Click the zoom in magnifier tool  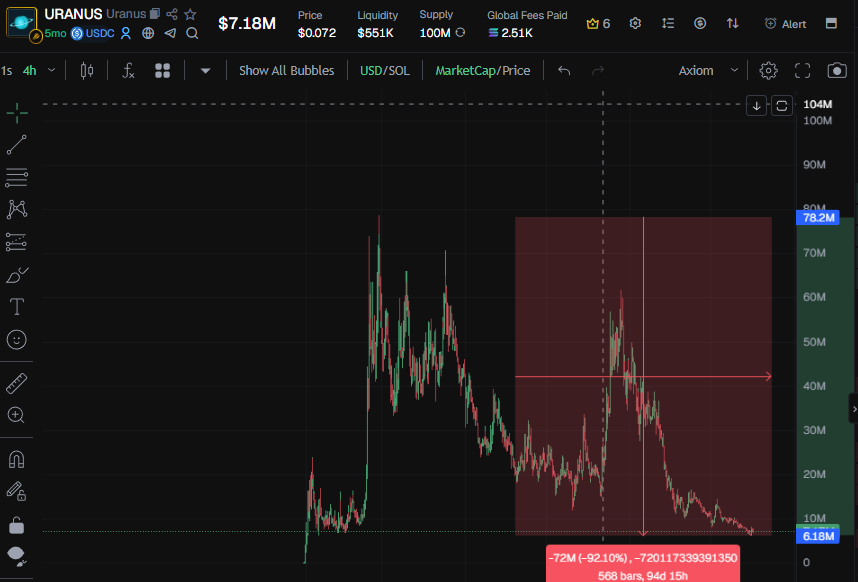pos(17,415)
